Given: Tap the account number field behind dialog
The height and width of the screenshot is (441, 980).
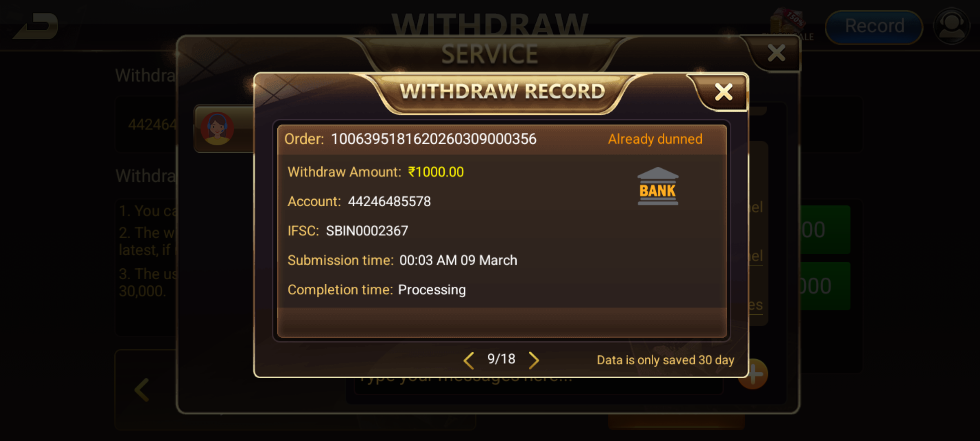Looking at the screenshot, I should 147,125.
